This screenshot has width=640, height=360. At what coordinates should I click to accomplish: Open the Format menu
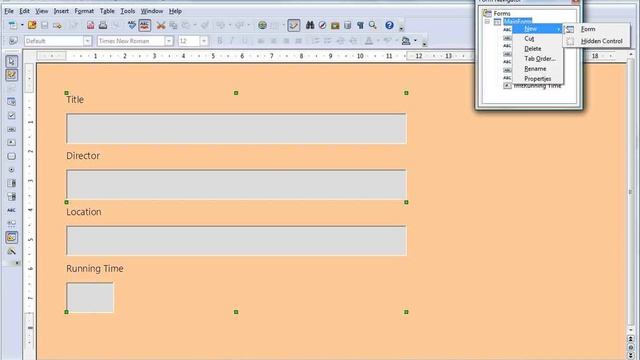tap(84, 11)
